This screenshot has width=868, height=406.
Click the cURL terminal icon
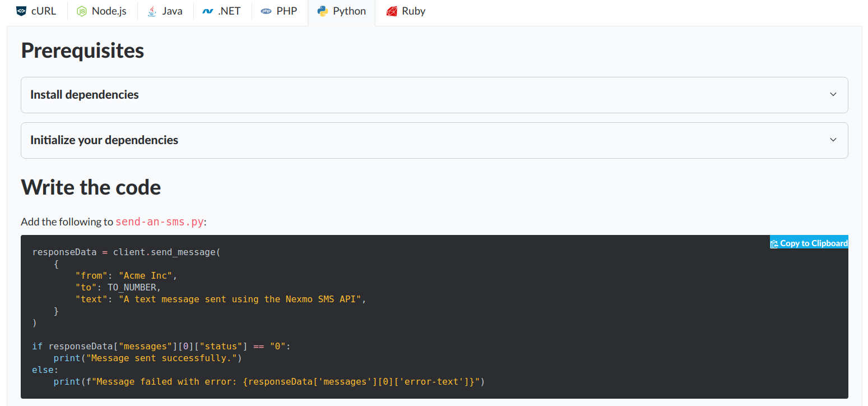click(x=21, y=11)
